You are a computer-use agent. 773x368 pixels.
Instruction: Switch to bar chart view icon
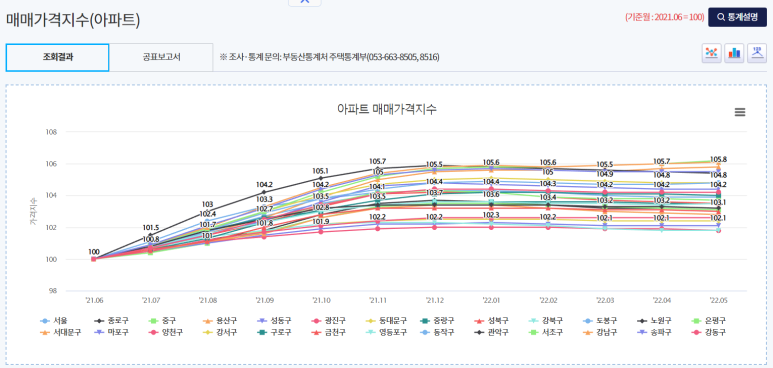click(734, 53)
